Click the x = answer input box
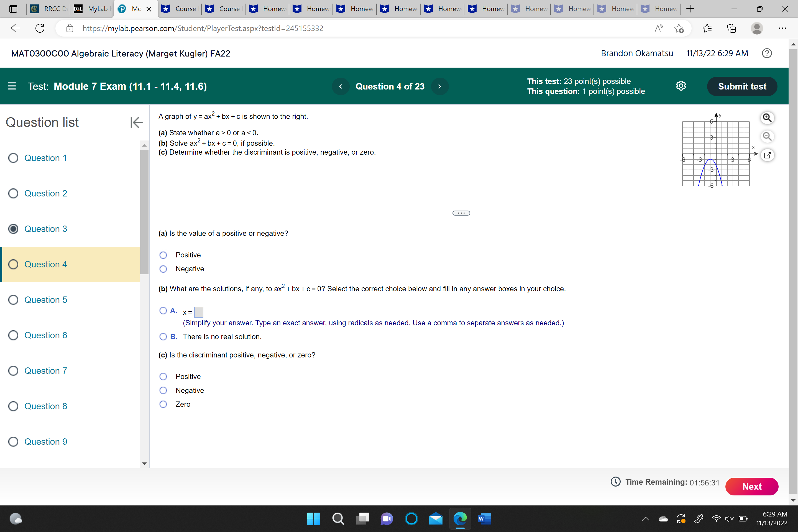The image size is (798, 532). (x=198, y=312)
